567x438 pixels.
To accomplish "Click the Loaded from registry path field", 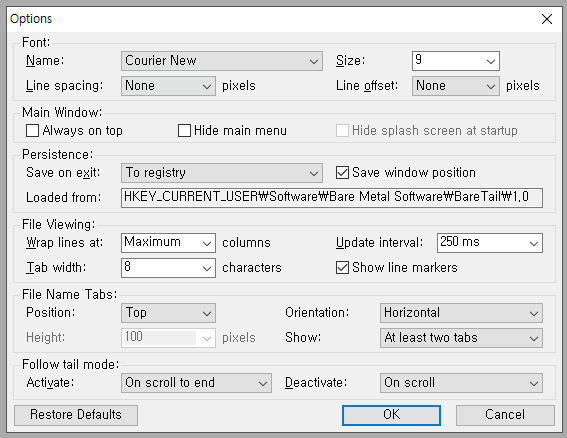I will 332,197.
